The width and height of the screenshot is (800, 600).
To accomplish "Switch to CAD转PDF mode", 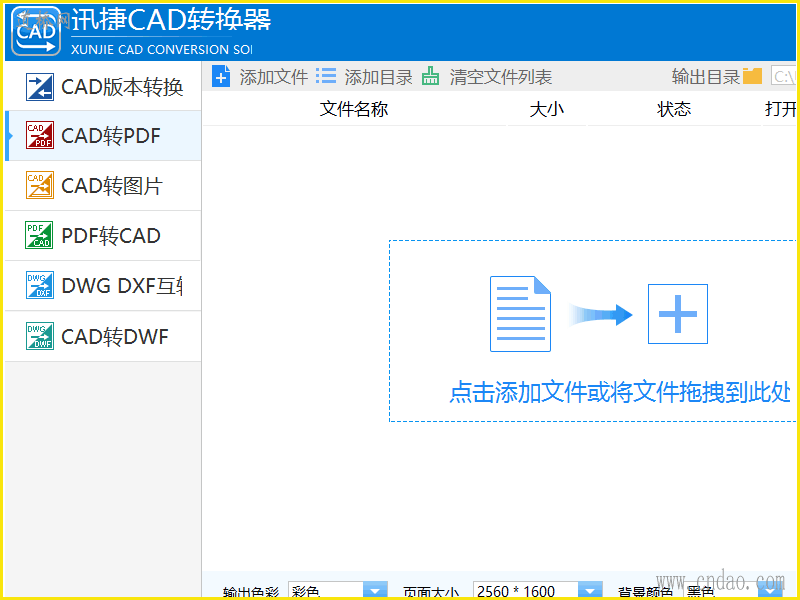I will (103, 136).
